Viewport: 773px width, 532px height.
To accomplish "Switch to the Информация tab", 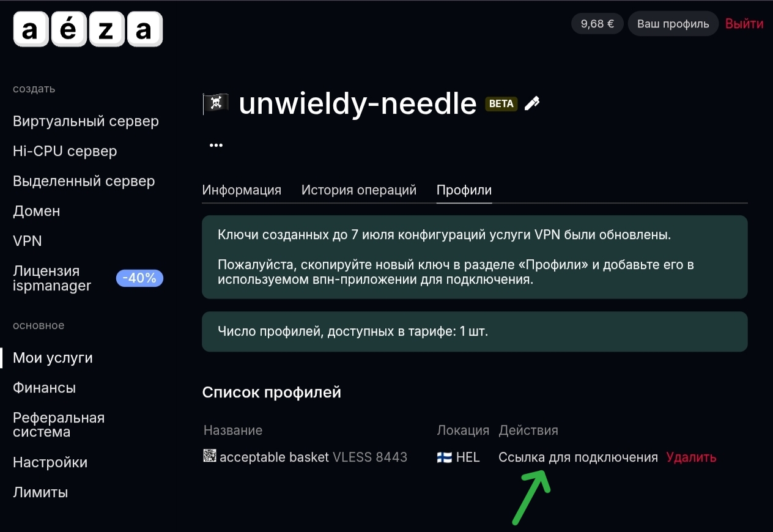I will (242, 190).
